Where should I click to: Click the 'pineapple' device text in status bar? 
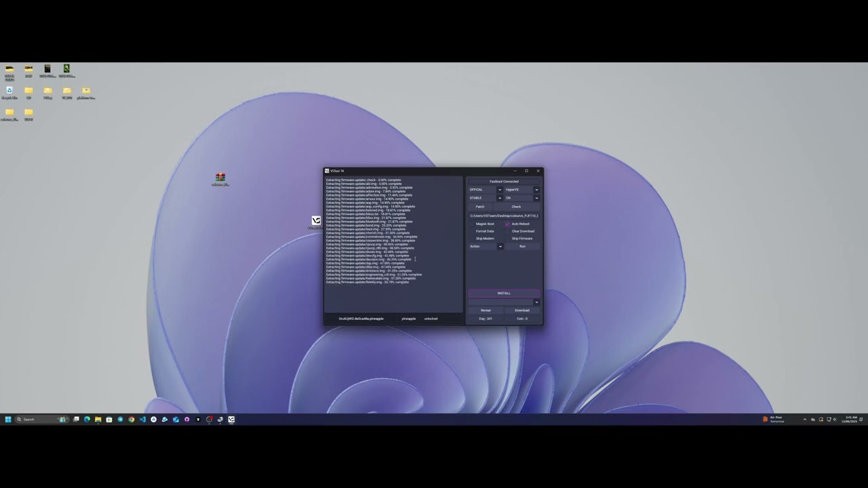[x=409, y=319]
